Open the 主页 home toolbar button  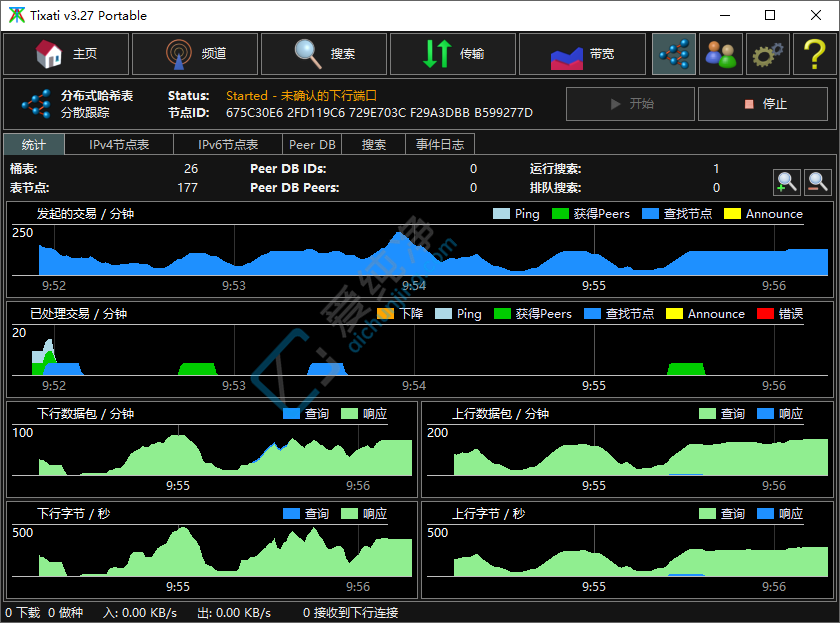[x=66, y=54]
